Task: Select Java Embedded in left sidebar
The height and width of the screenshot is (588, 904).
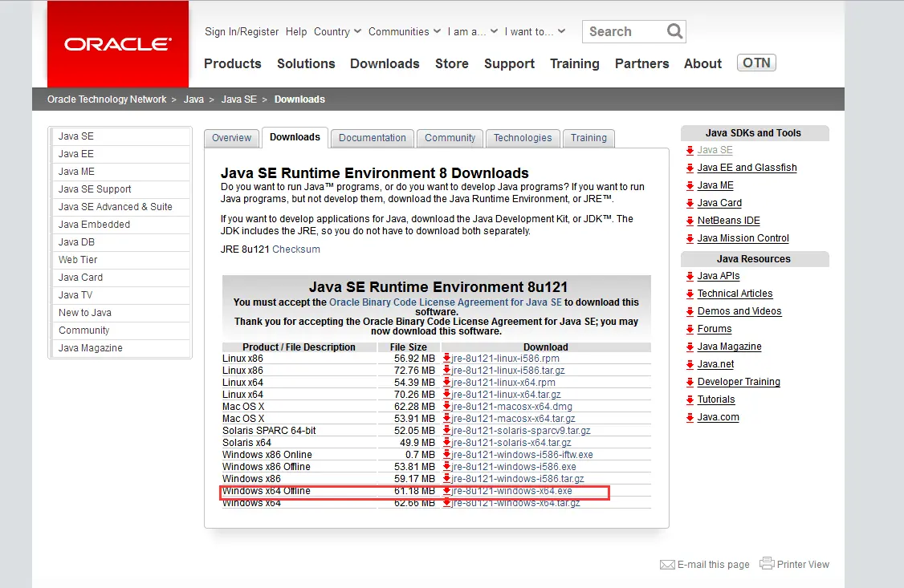Action: pyautogui.click(x=122, y=225)
